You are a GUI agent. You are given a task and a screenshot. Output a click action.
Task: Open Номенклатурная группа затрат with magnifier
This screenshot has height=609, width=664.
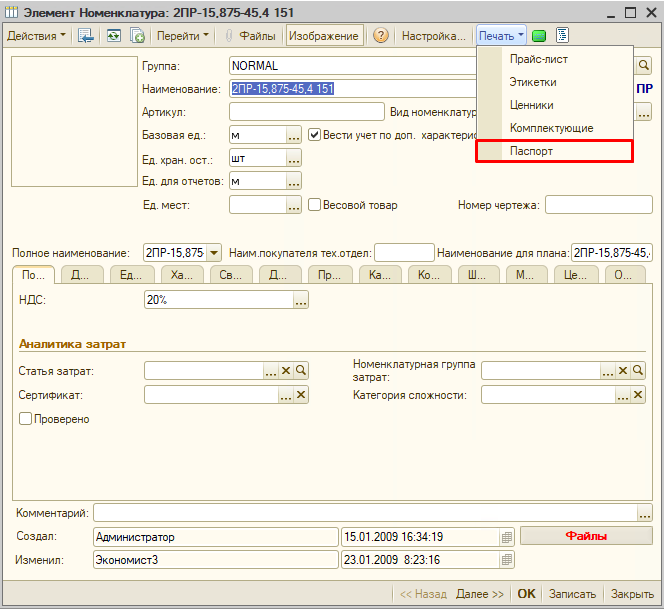point(638,371)
